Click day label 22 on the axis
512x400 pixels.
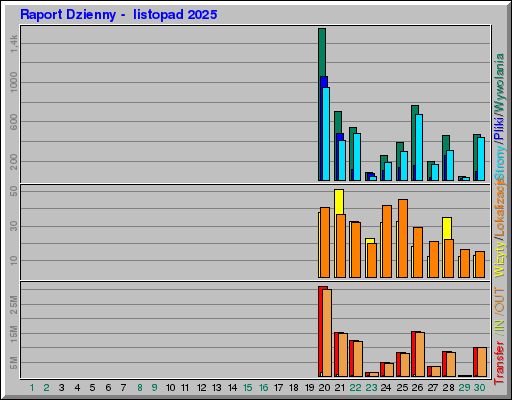[355, 388]
